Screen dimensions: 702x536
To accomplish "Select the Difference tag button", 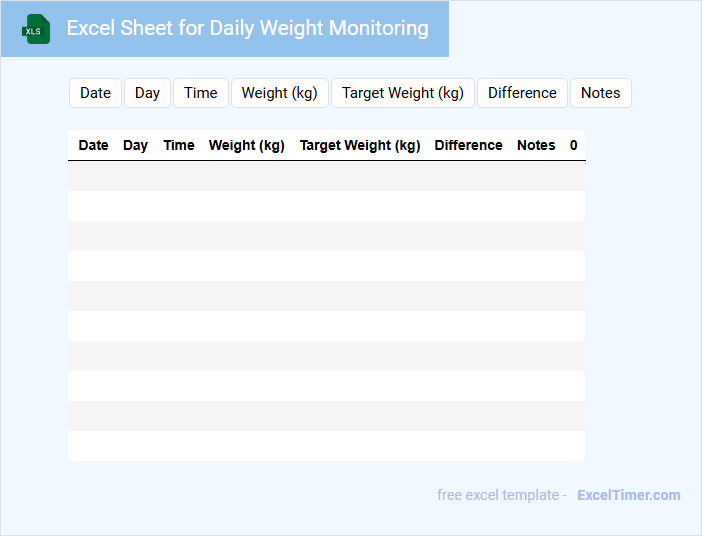I will tap(522, 93).
